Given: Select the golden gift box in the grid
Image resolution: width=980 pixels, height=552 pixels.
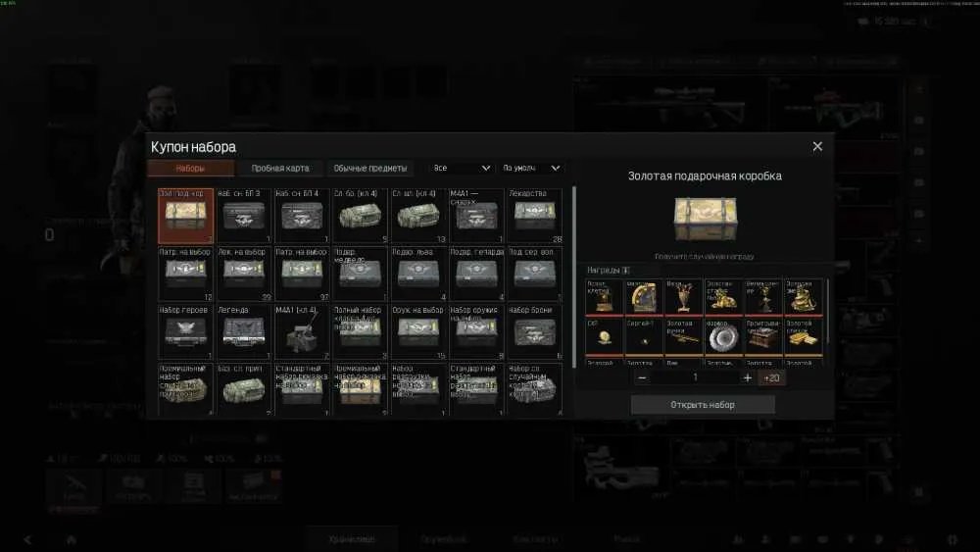Looking at the screenshot, I should coord(185,216).
